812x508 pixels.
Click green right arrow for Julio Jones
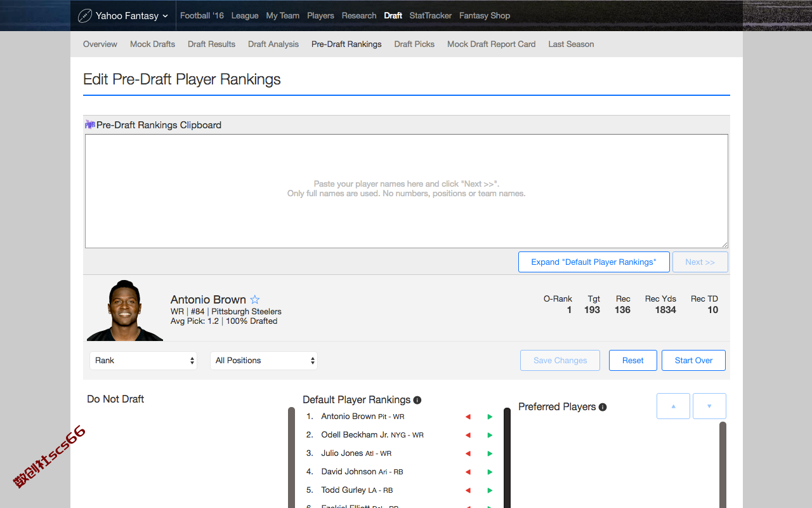pyautogui.click(x=490, y=453)
